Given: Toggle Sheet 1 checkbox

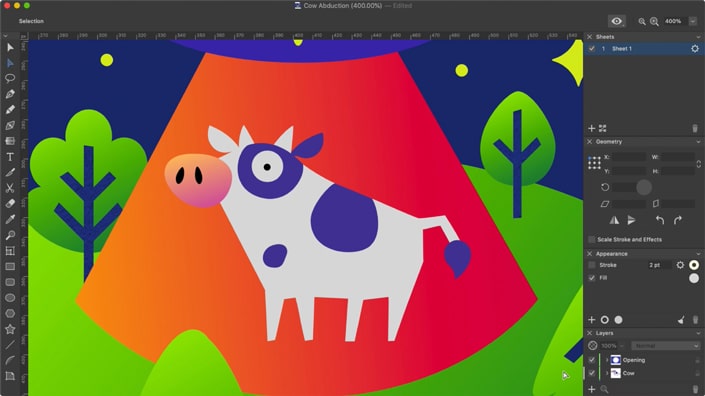Looking at the screenshot, I should point(592,49).
